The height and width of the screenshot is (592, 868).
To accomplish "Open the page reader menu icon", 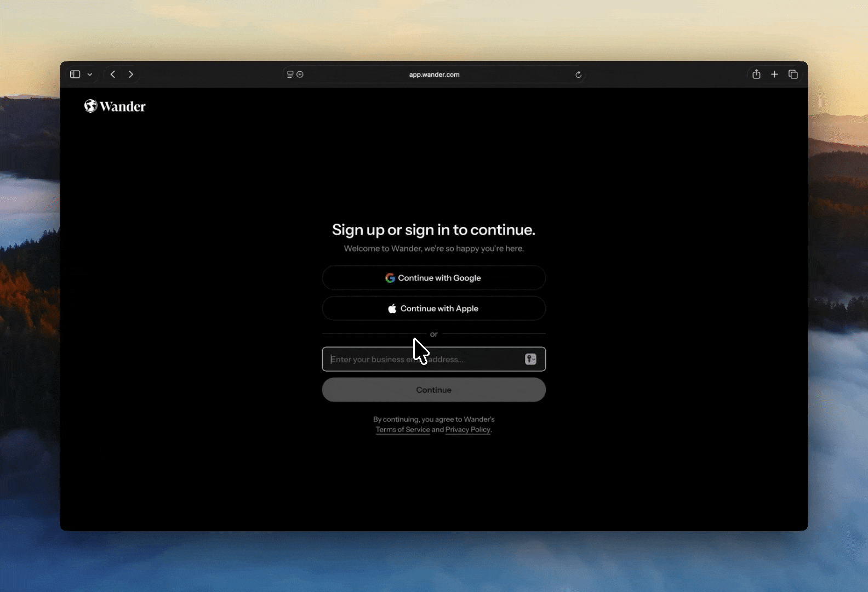I will coord(290,75).
